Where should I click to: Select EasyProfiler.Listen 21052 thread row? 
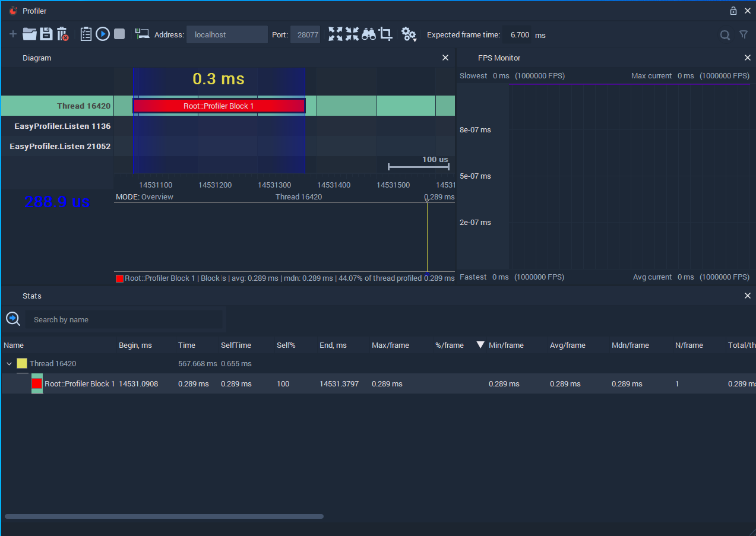tap(57, 146)
